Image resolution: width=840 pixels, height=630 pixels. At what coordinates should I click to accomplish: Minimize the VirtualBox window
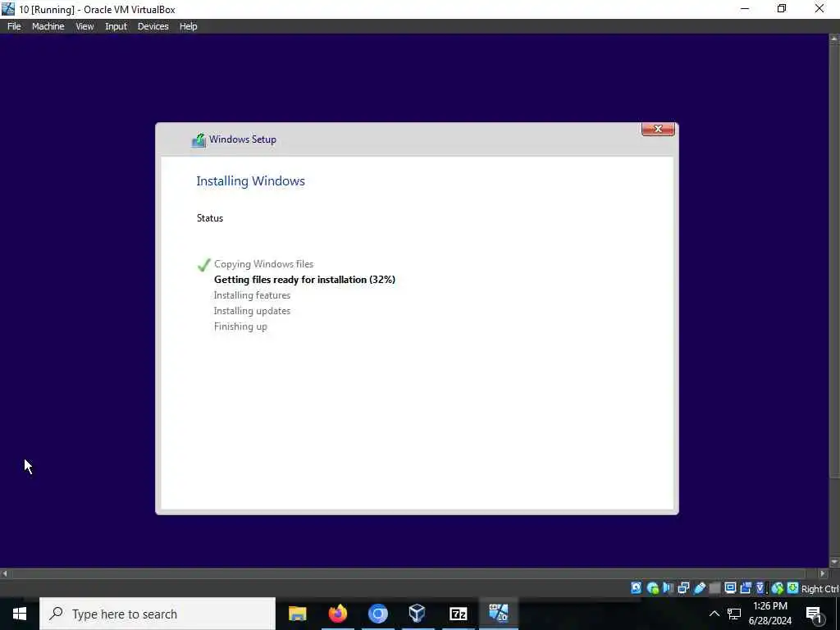pyautogui.click(x=745, y=8)
